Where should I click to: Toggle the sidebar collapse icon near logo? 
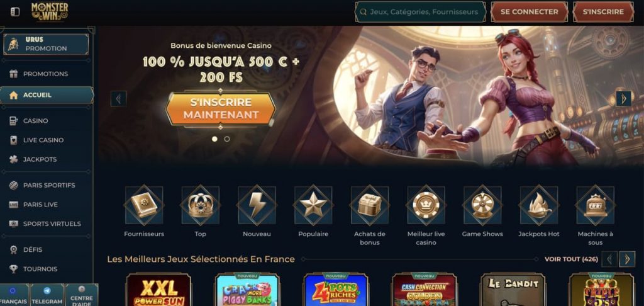click(x=15, y=12)
